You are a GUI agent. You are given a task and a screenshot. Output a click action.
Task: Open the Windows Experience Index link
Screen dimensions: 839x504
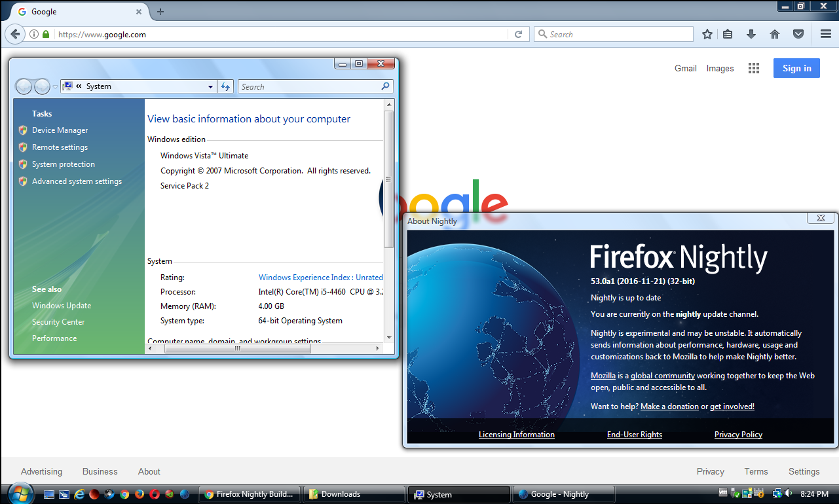[x=321, y=278]
